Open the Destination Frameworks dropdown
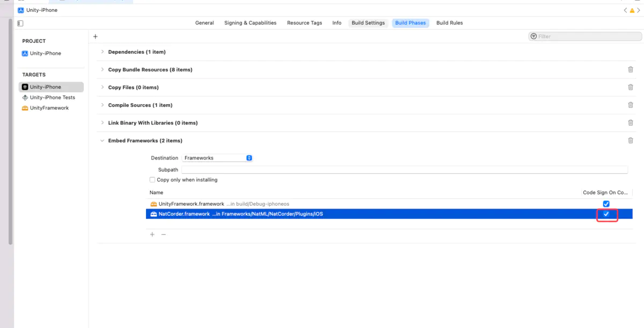Screen dimensions: 644x328 (217, 158)
